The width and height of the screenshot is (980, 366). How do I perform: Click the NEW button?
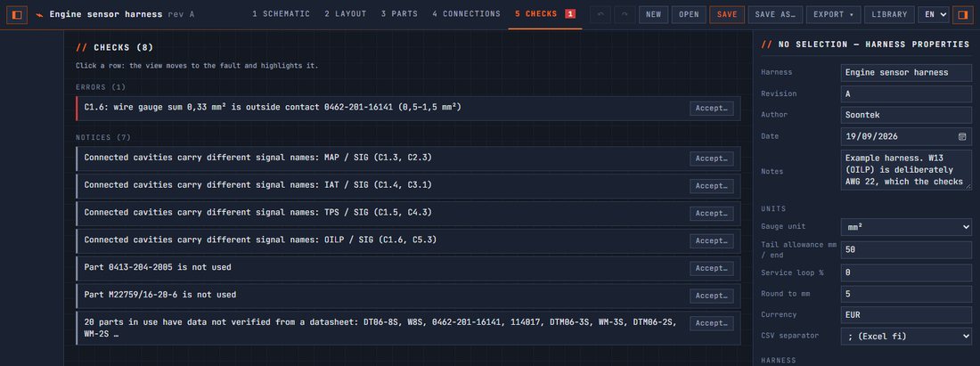pos(653,14)
